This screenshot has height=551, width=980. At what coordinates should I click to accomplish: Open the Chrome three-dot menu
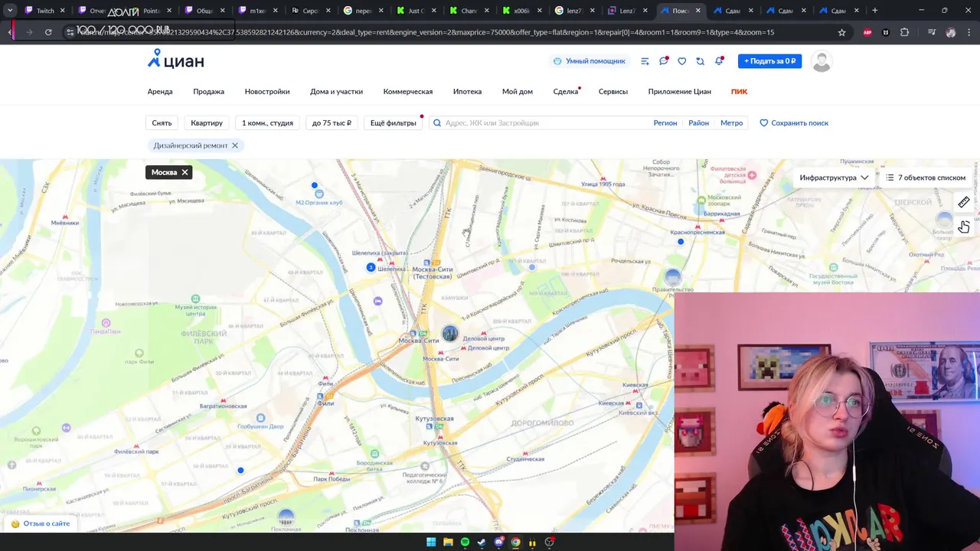pyautogui.click(x=969, y=32)
